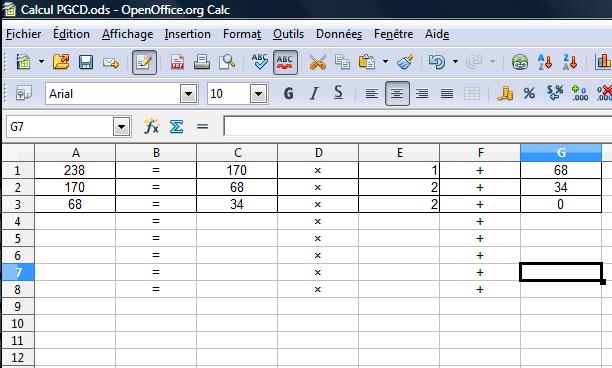Open the Affichage menu

pyautogui.click(x=127, y=34)
